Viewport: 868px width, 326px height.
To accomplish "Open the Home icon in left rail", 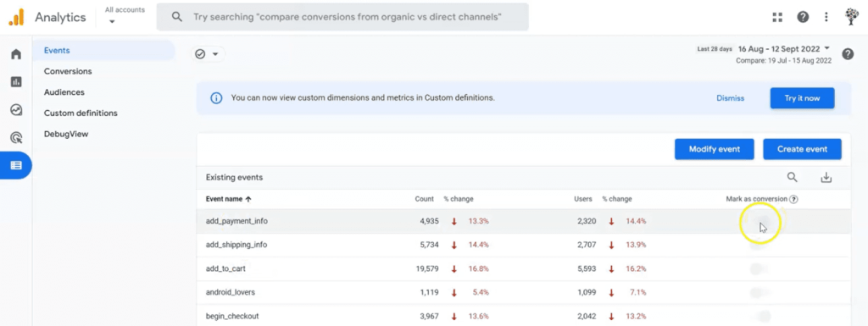I will [16, 54].
